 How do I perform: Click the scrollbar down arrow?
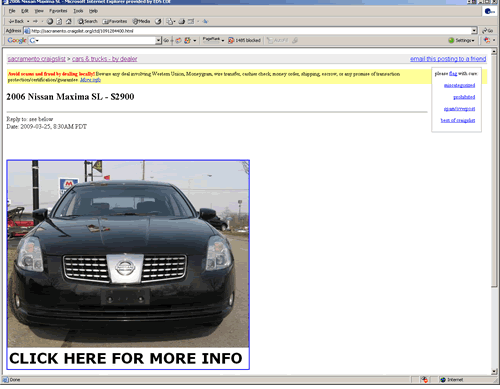click(x=494, y=372)
